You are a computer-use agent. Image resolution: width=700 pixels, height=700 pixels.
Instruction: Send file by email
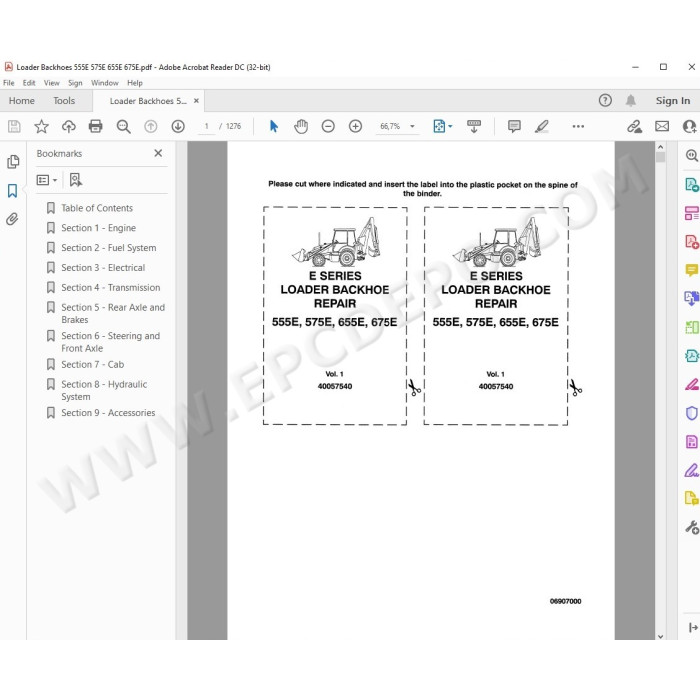(x=662, y=126)
